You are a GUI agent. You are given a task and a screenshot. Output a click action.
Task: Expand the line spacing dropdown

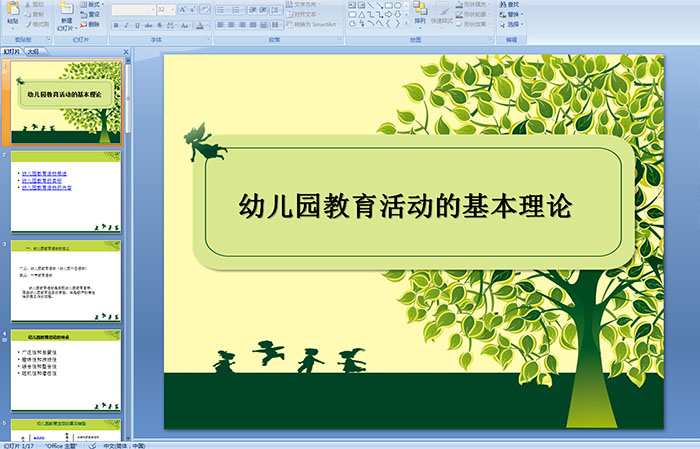(x=276, y=9)
